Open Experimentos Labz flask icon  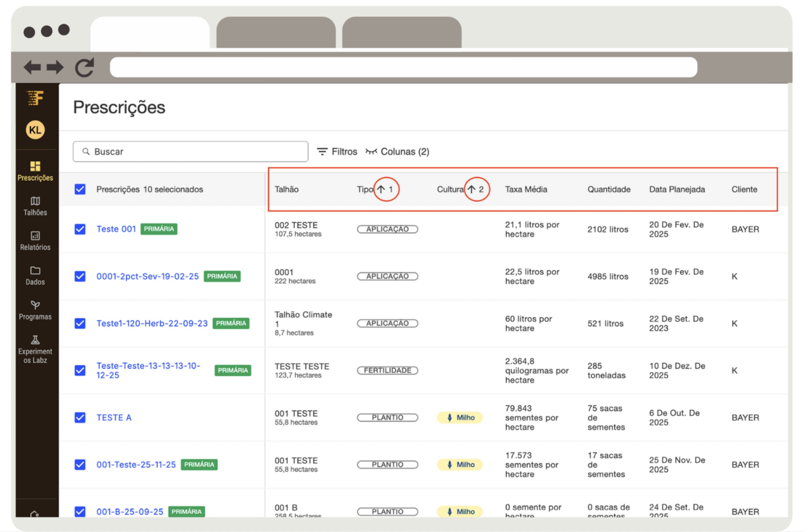point(35,340)
